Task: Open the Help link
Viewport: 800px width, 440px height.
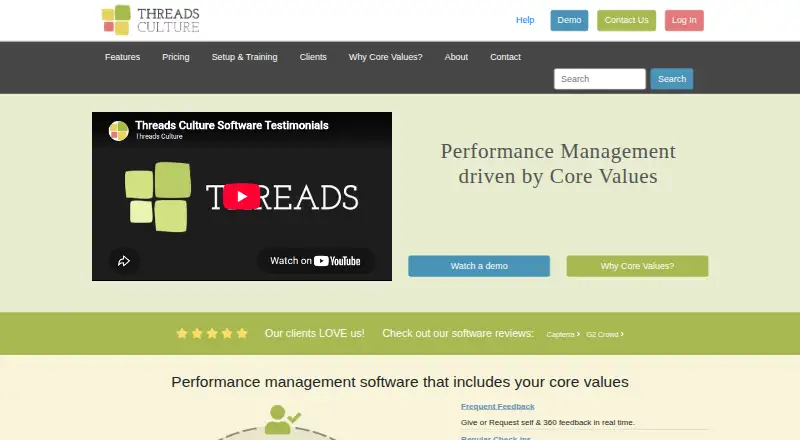Action: point(525,20)
